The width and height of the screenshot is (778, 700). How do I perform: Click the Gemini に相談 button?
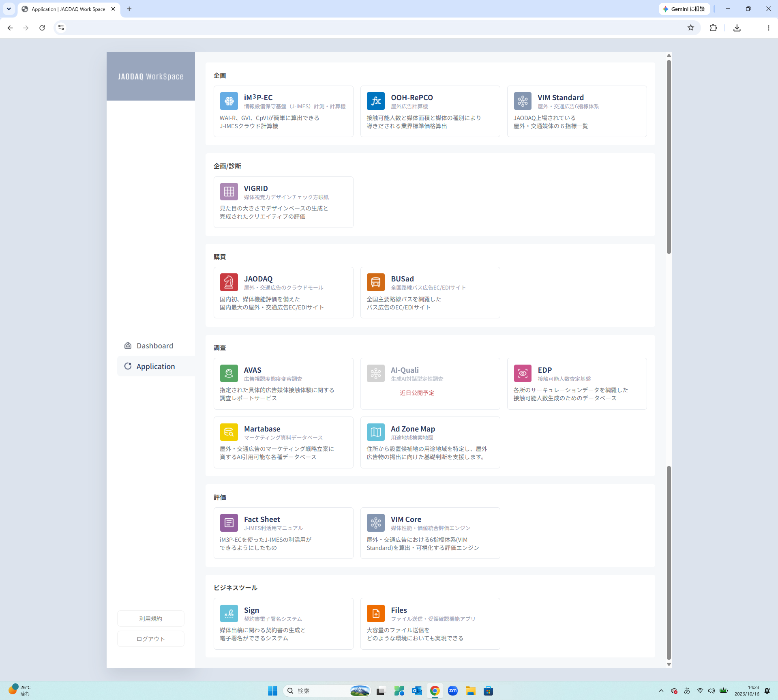pyautogui.click(x=684, y=9)
